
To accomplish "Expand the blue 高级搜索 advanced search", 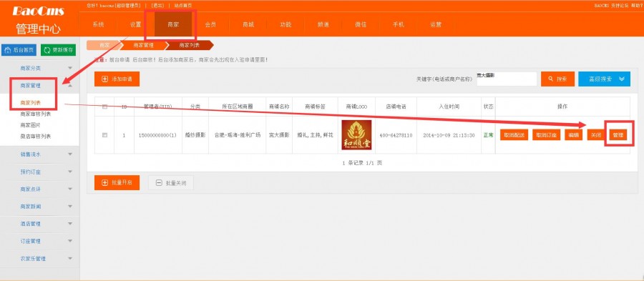I will [604, 79].
